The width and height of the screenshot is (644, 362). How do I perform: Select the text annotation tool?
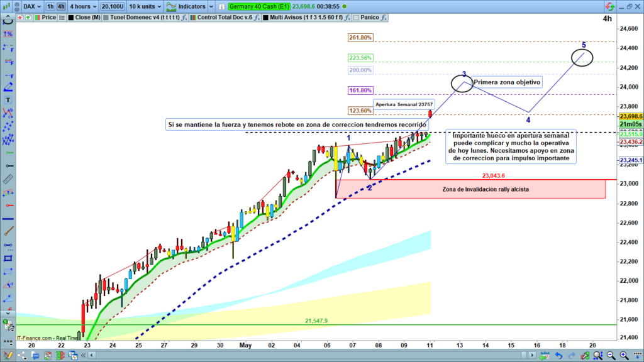(8, 100)
